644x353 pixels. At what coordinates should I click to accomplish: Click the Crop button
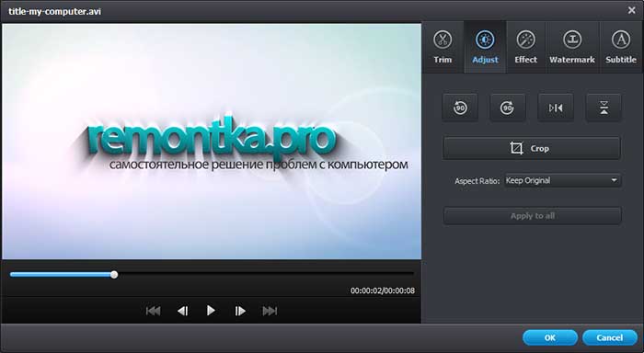coord(532,148)
